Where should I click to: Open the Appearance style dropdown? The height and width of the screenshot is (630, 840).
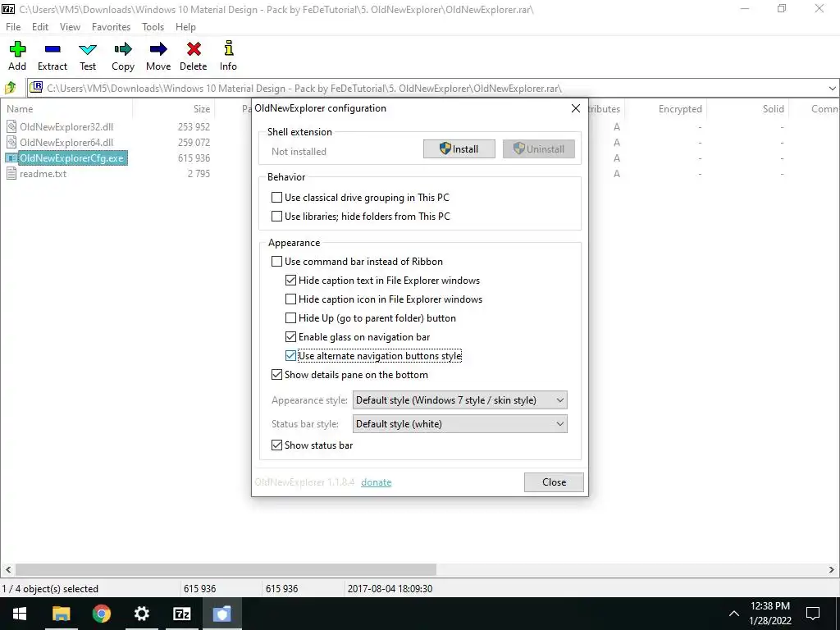pos(459,400)
